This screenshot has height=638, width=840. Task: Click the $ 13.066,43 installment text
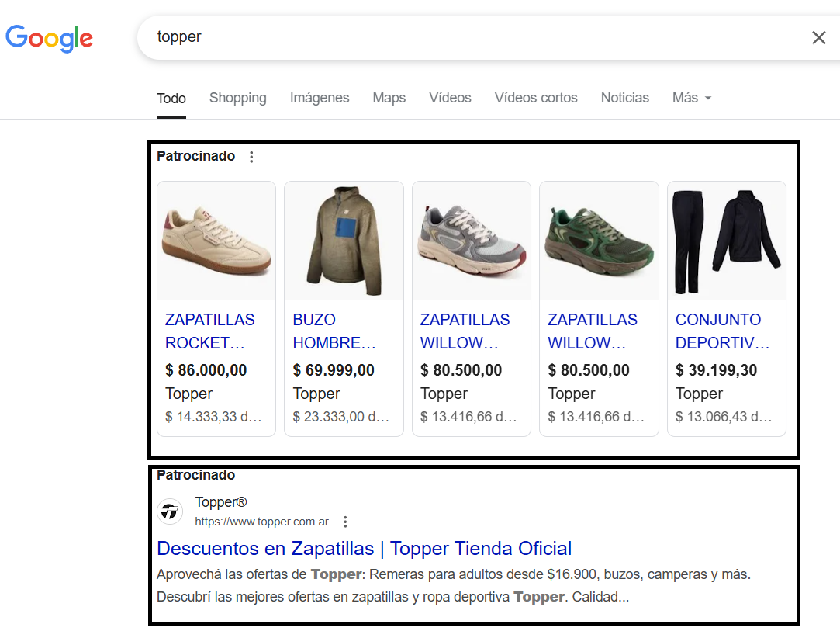(724, 417)
